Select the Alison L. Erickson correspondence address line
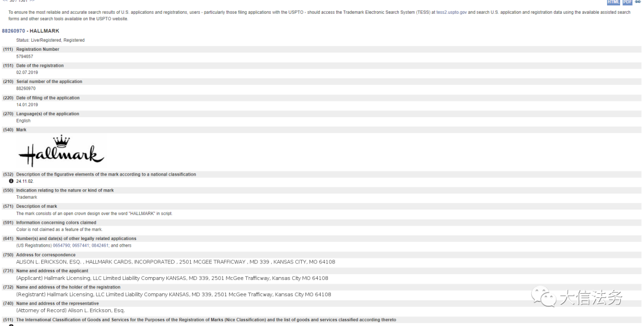The width and height of the screenshot is (644, 326). (x=175, y=262)
